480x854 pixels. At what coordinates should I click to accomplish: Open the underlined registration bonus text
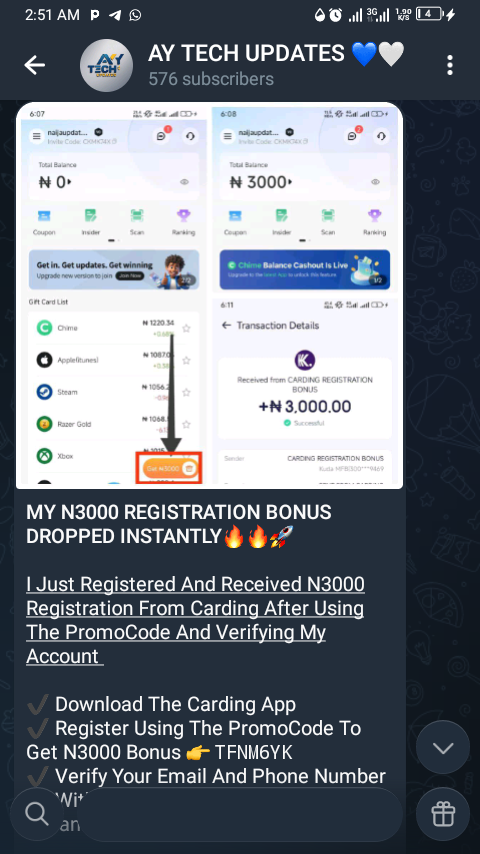tap(195, 620)
